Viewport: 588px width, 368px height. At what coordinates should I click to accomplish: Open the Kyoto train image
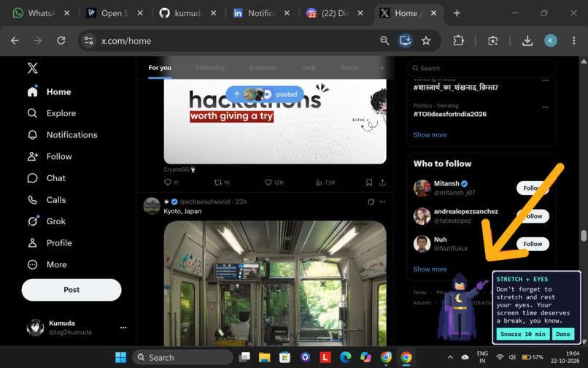[x=275, y=283]
